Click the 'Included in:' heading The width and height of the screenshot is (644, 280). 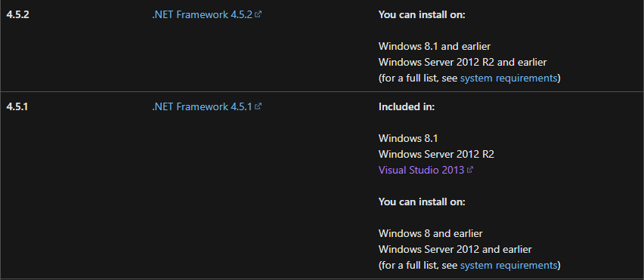tap(406, 106)
